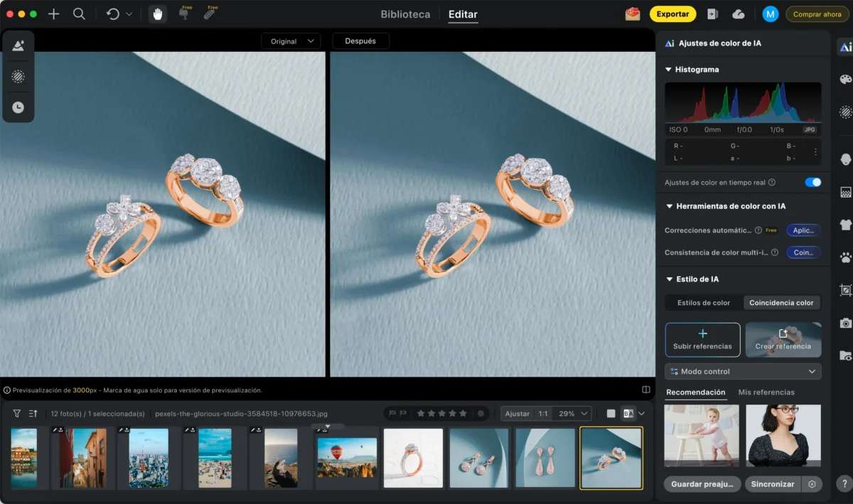Viewport: 853px width, 504px height.
Task: Select the hot air balloon thumbnail
Action: pos(347,458)
